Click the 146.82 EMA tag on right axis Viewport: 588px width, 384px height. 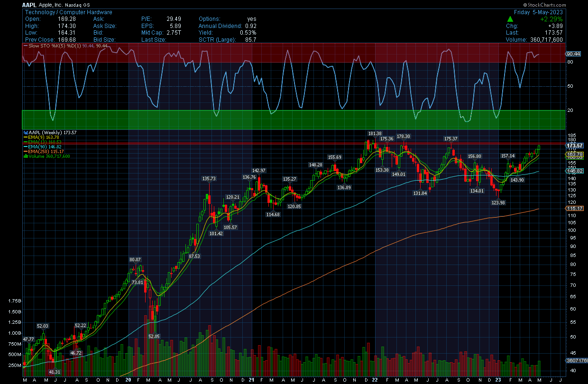tap(575, 171)
